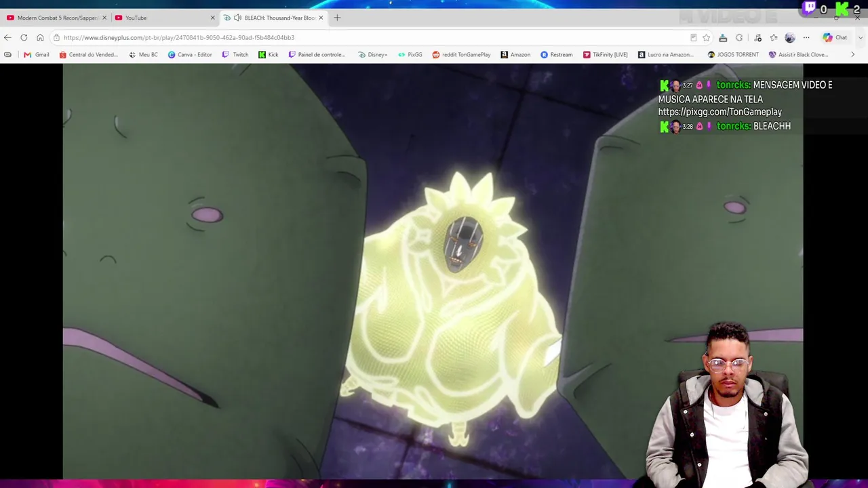Open reader view icon in address bar
Viewport: 868px width, 488px height.
pyautogui.click(x=693, y=37)
